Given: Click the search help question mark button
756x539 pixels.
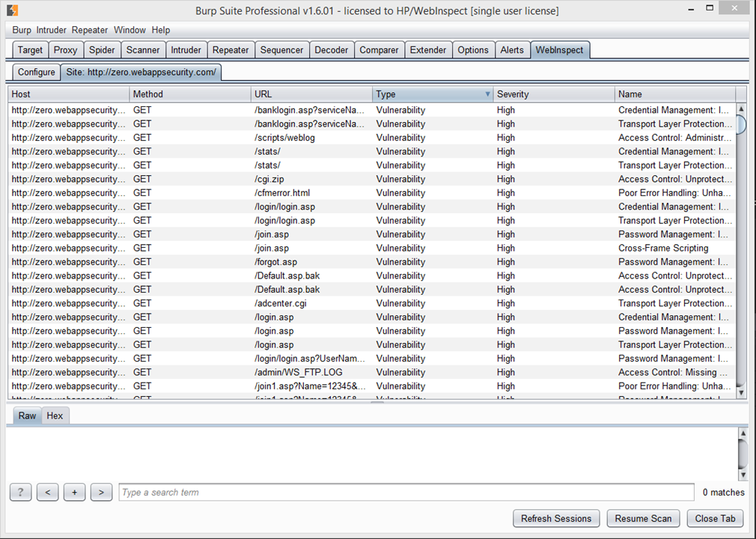Looking at the screenshot, I should [20, 493].
